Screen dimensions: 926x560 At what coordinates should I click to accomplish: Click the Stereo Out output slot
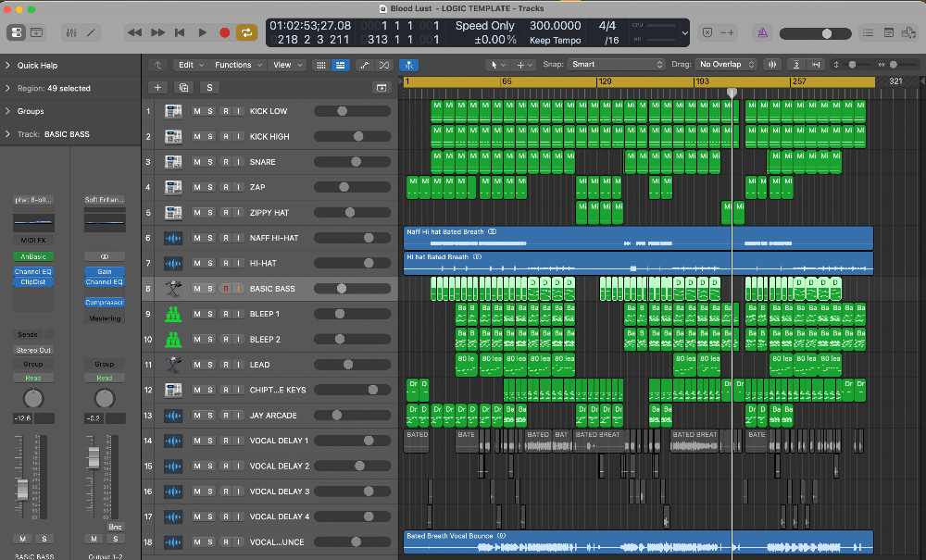tap(33, 350)
